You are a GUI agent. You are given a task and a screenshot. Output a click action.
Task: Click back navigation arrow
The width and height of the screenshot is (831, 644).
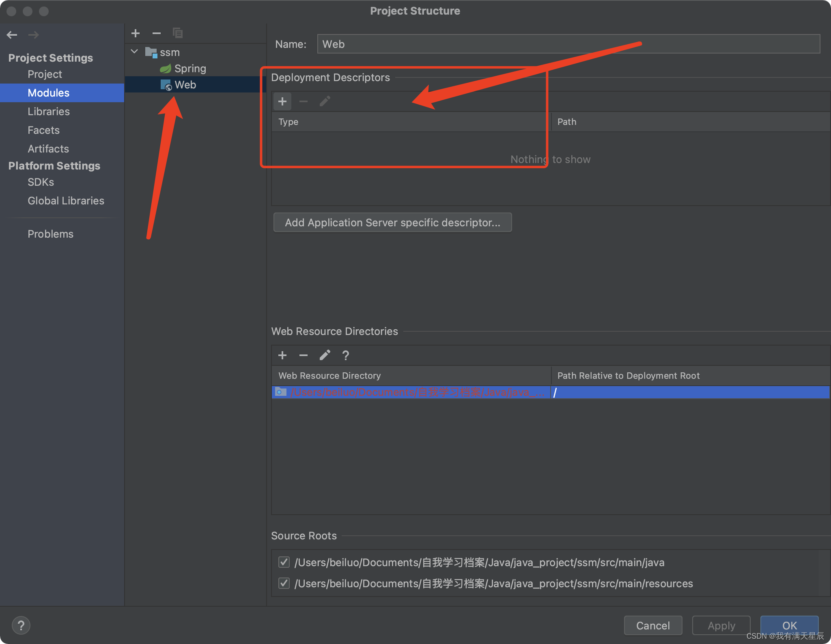(x=12, y=35)
